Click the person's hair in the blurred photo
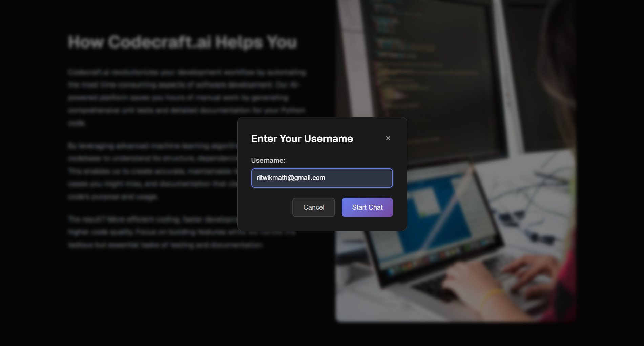 pyautogui.click(x=559, y=68)
